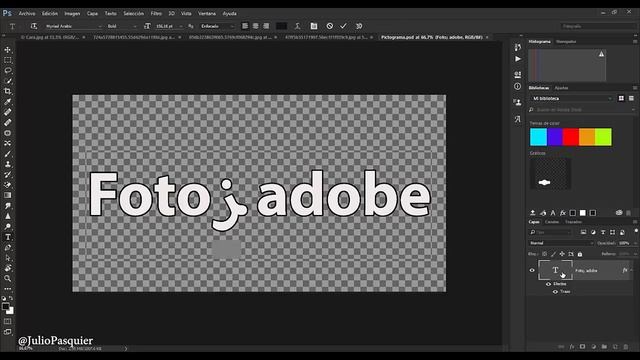The height and width of the screenshot is (360, 640).
Task: Filter layers by type layer icon
Action: click(603, 232)
